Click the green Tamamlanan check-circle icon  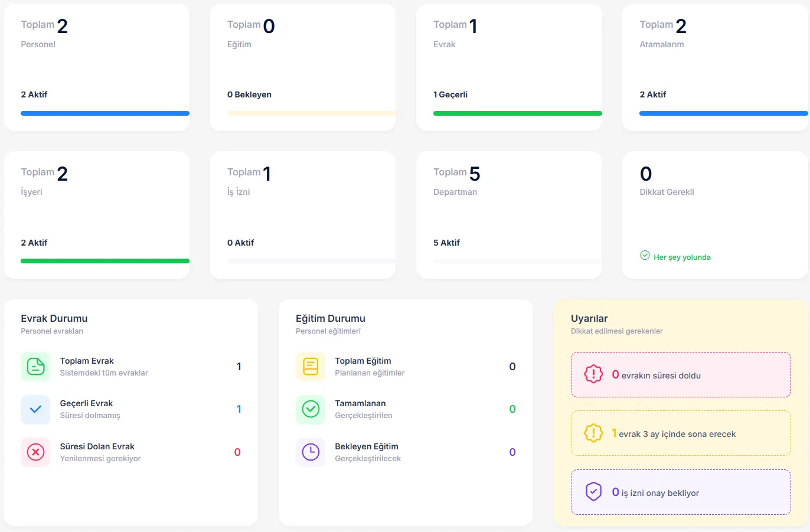(311, 409)
